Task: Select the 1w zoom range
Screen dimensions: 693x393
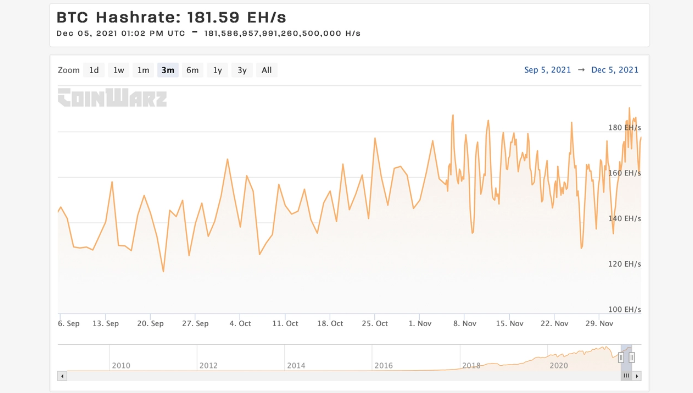Action: 118,70
